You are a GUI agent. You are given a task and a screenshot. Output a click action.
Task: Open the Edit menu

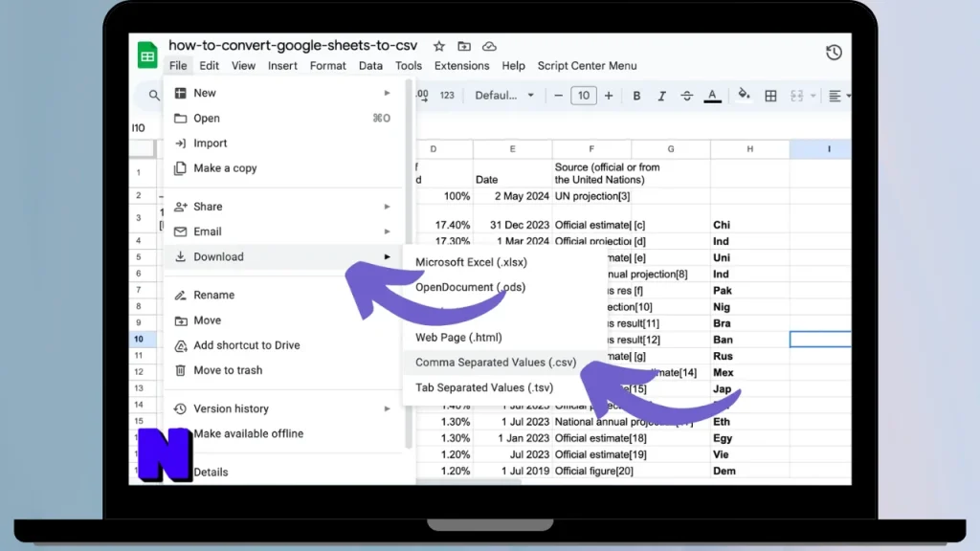[x=209, y=66]
